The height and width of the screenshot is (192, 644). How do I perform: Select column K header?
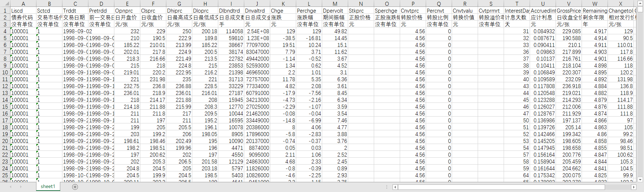point(283,4)
